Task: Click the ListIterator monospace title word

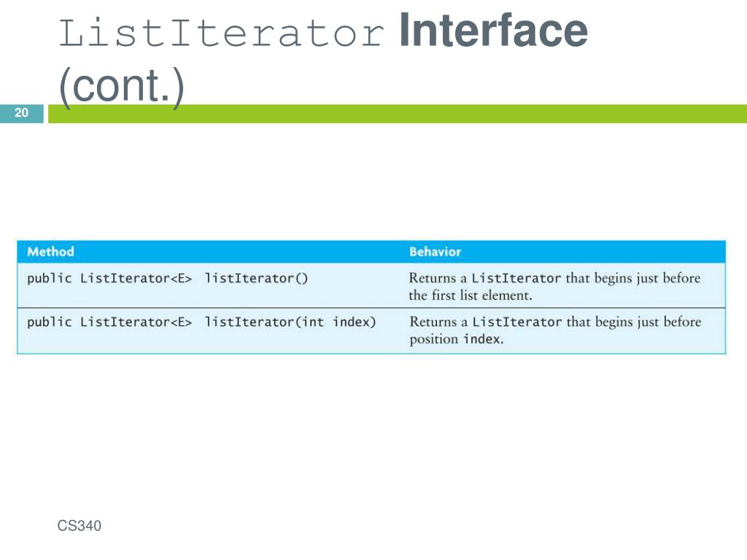Action: (x=221, y=32)
